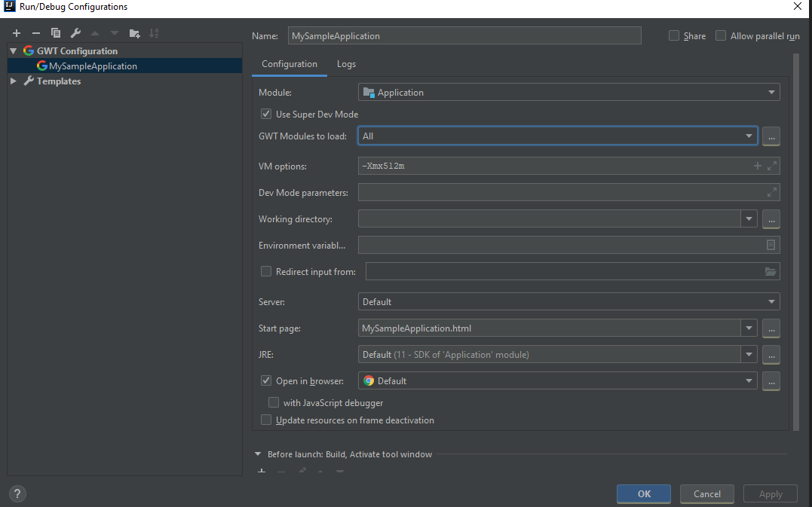Open Start page dropdown arrow
Viewport: 812px width, 507px height.
point(749,328)
